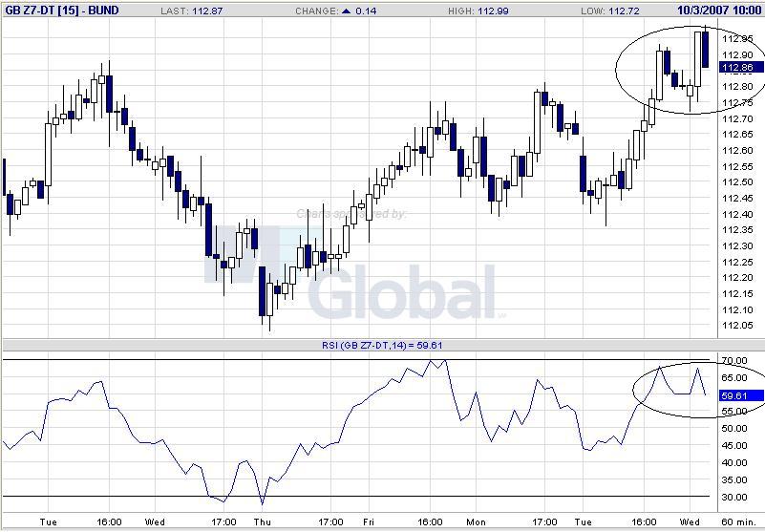Click the 40.00 RSI axis label

point(734,462)
